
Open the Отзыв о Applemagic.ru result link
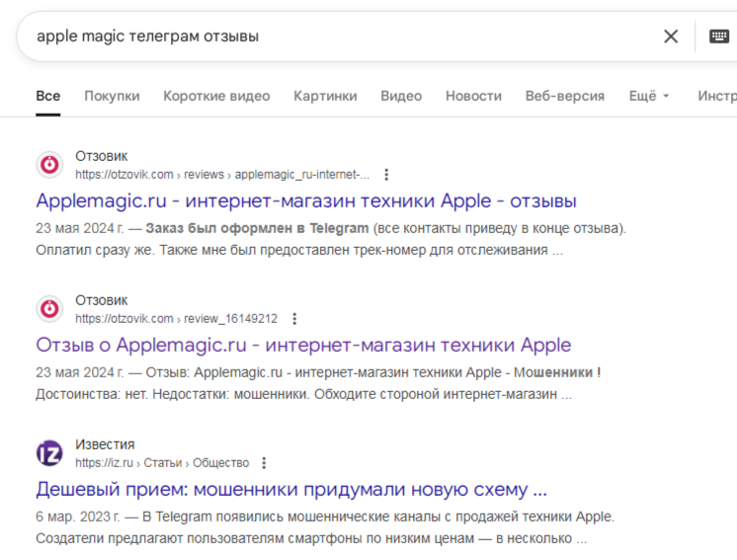[x=303, y=346]
